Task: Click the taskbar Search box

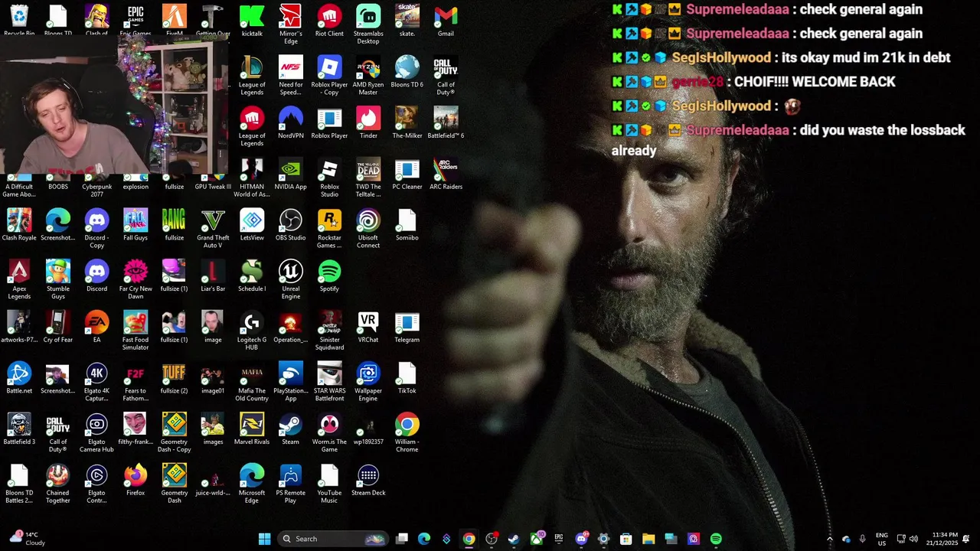Action: (334, 539)
